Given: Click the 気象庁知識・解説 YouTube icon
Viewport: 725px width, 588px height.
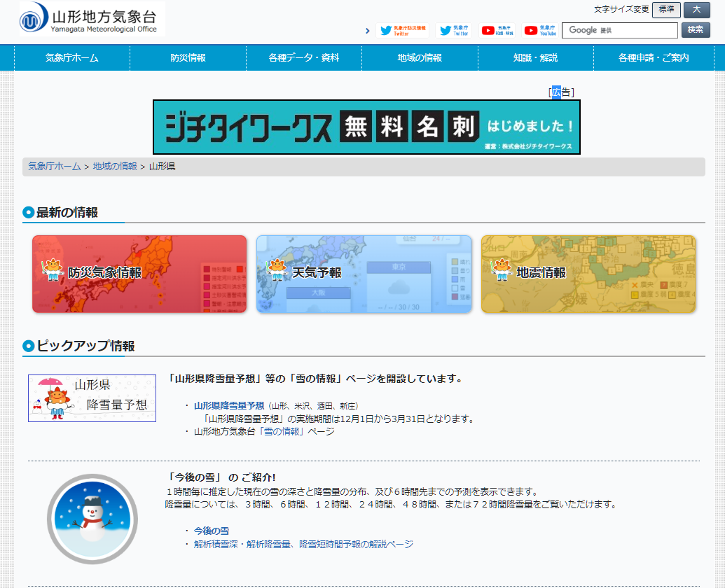Looking at the screenshot, I should [499, 31].
